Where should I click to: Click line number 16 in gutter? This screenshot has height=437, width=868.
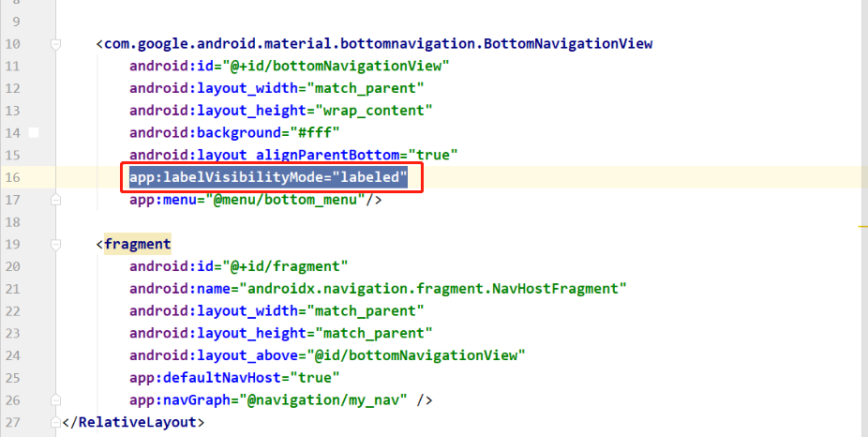coord(12,177)
